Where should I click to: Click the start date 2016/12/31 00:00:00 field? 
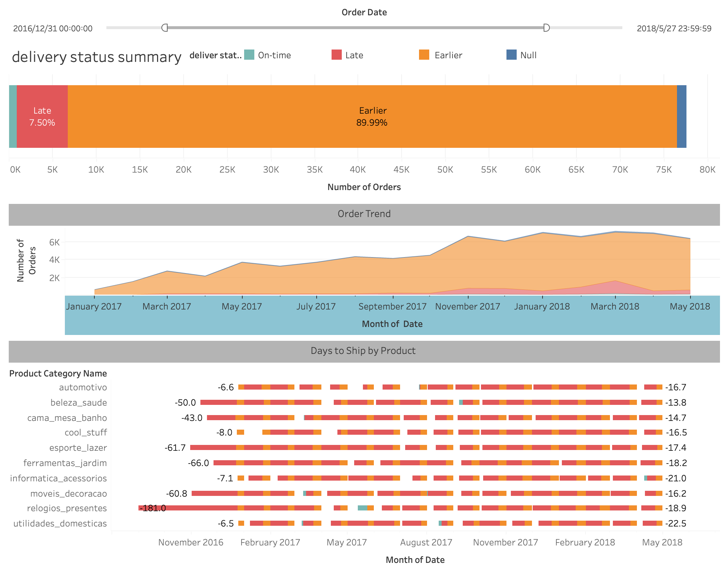click(53, 28)
